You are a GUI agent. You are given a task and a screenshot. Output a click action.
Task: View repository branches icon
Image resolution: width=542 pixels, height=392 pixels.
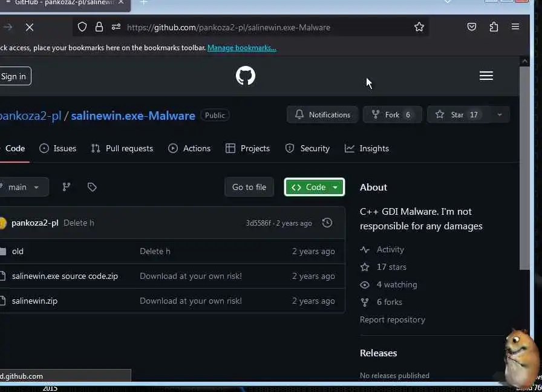point(67,187)
